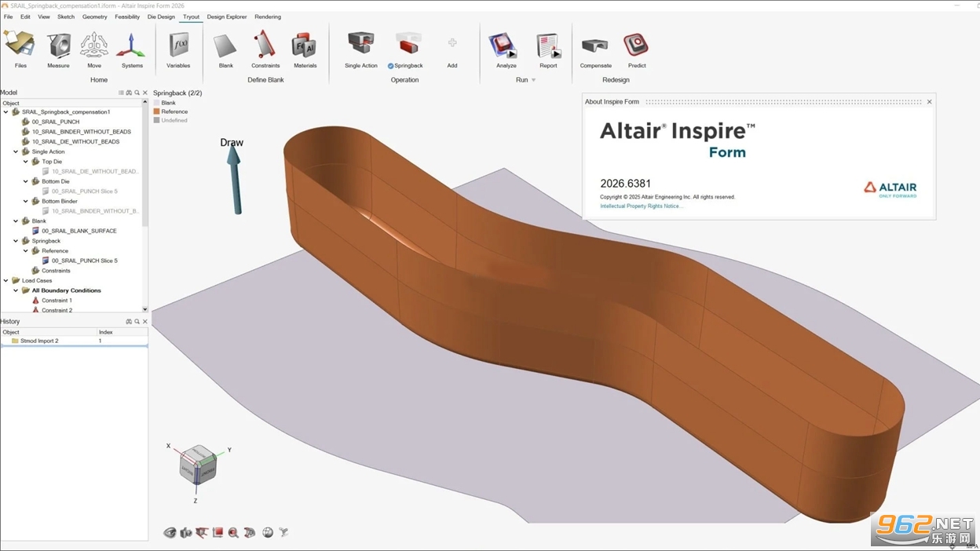Open the View menu
Image resolution: width=980 pixels, height=551 pixels.
44,16
